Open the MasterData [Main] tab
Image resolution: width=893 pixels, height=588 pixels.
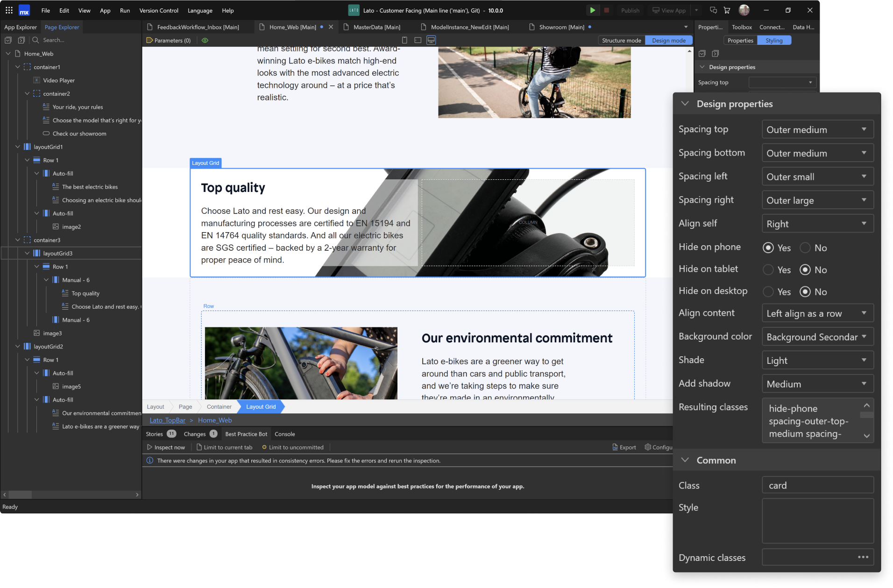pyautogui.click(x=376, y=27)
